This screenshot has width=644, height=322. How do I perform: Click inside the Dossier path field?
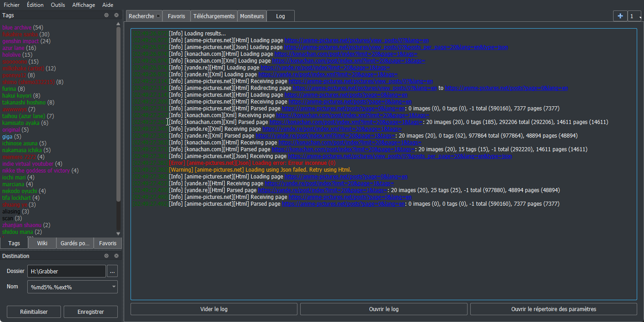coord(66,271)
